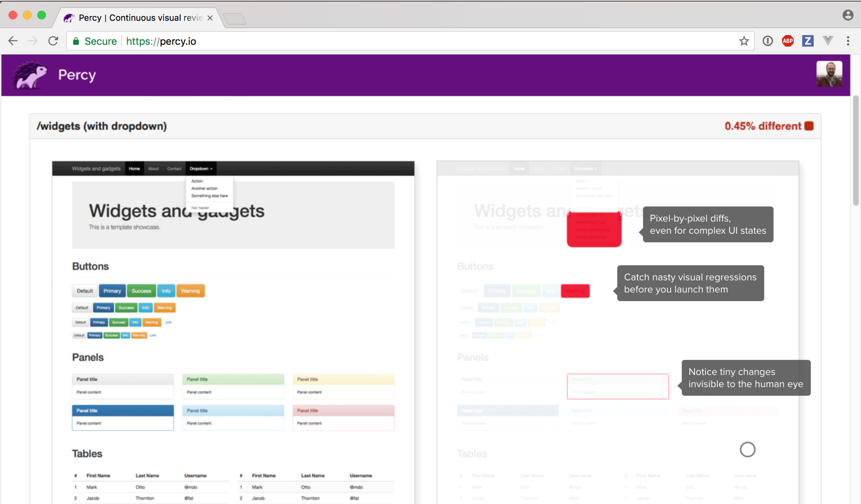861x504 pixels.
Task: Go back to previous page
Action: (13, 41)
